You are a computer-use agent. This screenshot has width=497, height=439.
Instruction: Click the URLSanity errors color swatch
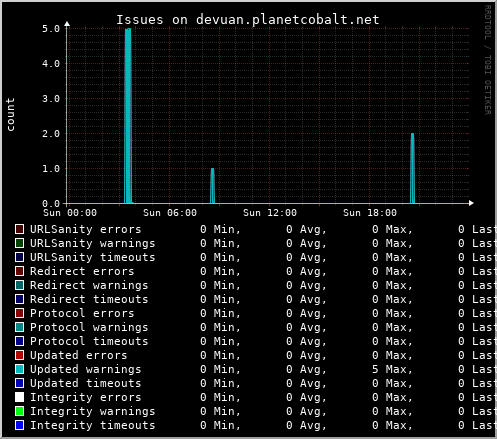click(x=19, y=229)
